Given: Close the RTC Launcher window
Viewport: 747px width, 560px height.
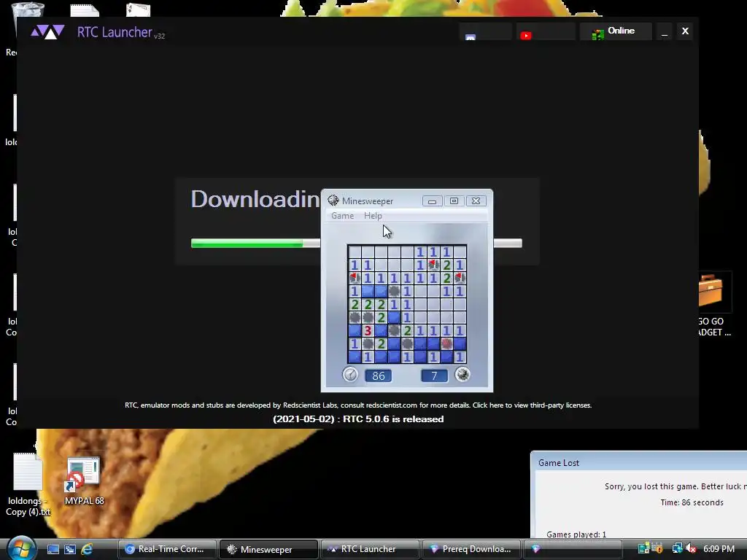Looking at the screenshot, I should click(685, 31).
